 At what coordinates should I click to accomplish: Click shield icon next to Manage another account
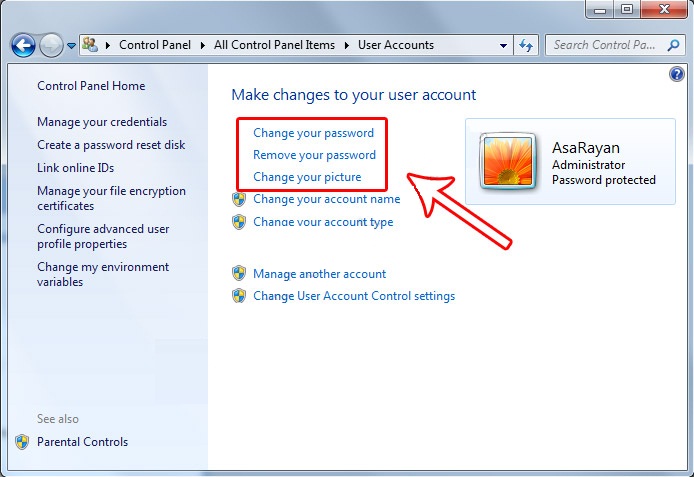click(239, 273)
